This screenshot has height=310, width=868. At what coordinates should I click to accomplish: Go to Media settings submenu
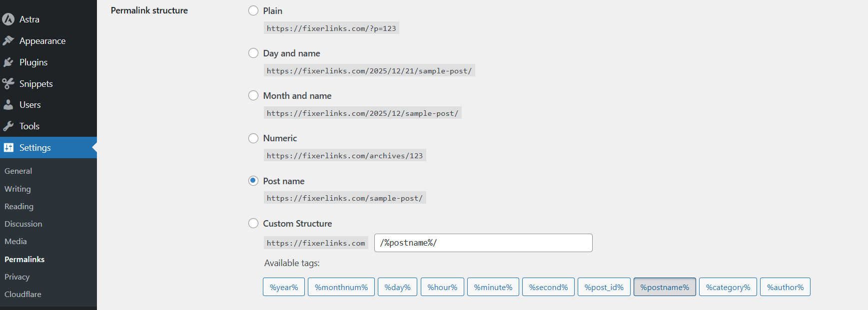[x=15, y=242]
